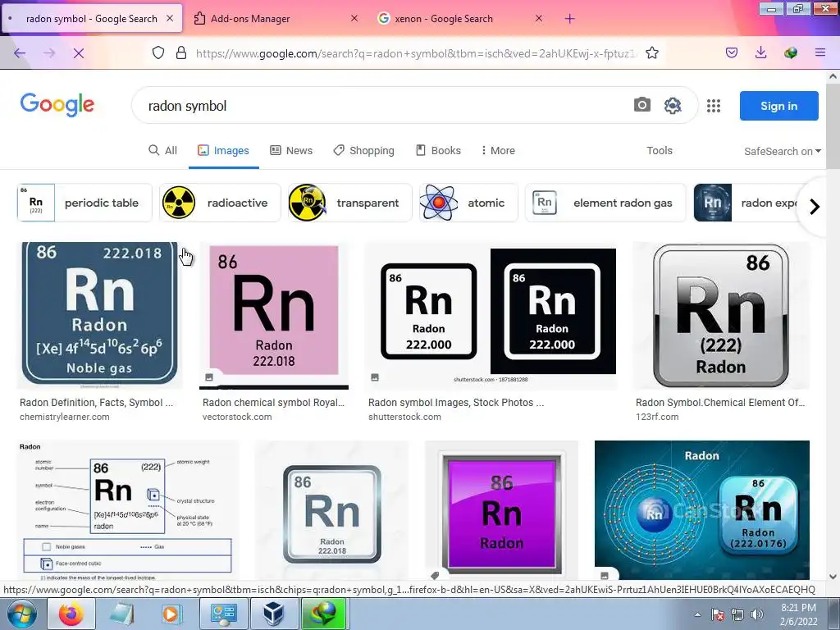The image size is (840, 630).
Task: Open the volume speaker tray icon
Action: coord(756,614)
